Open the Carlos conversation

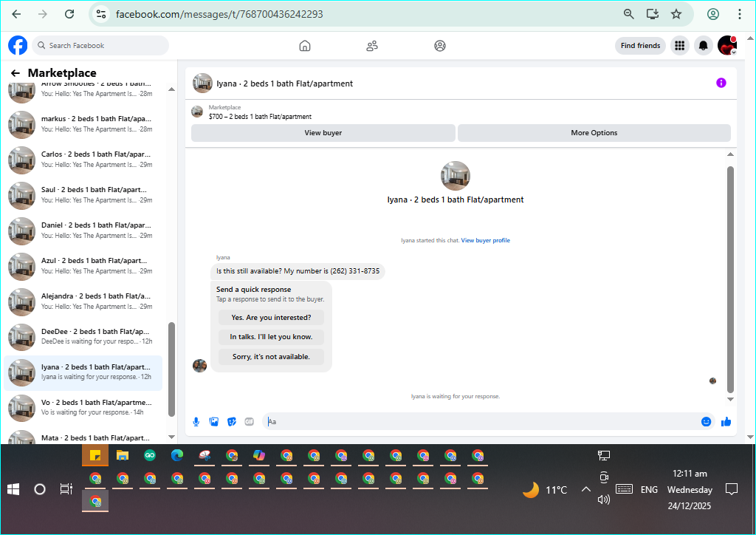pyautogui.click(x=83, y=160)
